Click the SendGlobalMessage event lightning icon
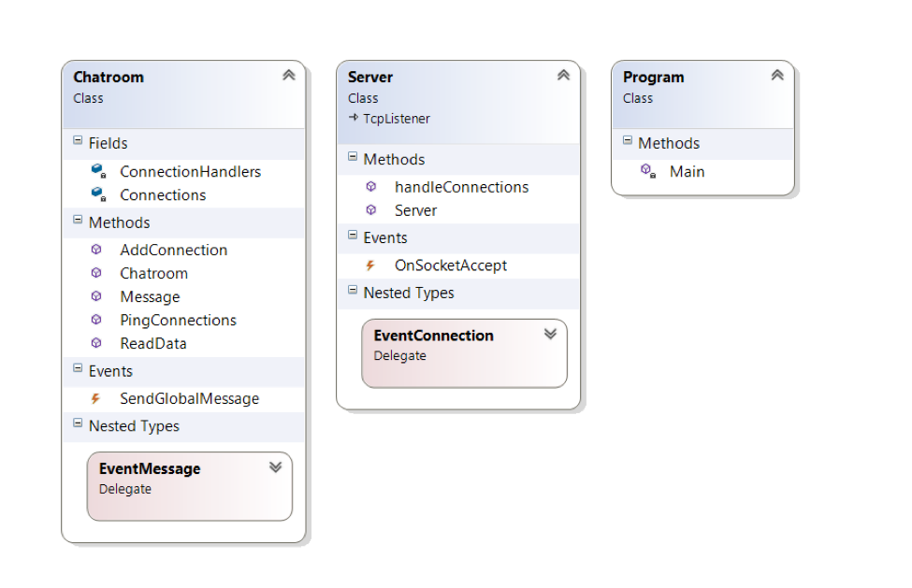The height and width of the screenshot is (588, 912). click(95, 398)
